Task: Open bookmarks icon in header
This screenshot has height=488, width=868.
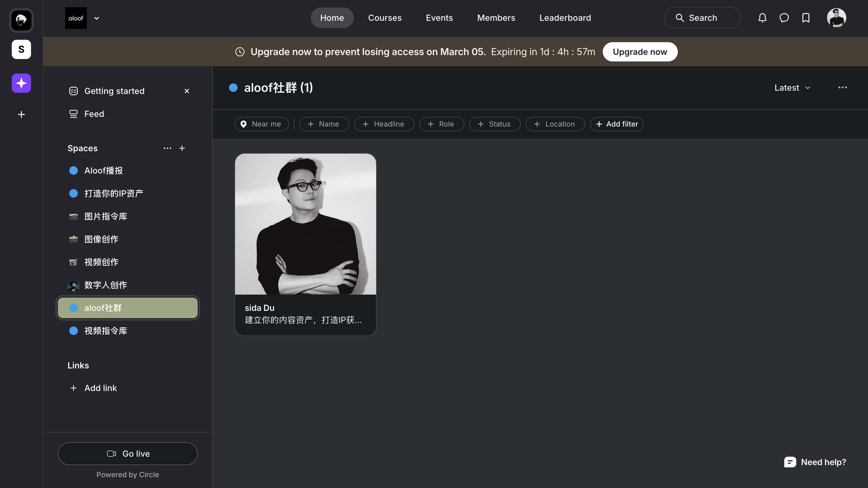Action: click(806, 18)
